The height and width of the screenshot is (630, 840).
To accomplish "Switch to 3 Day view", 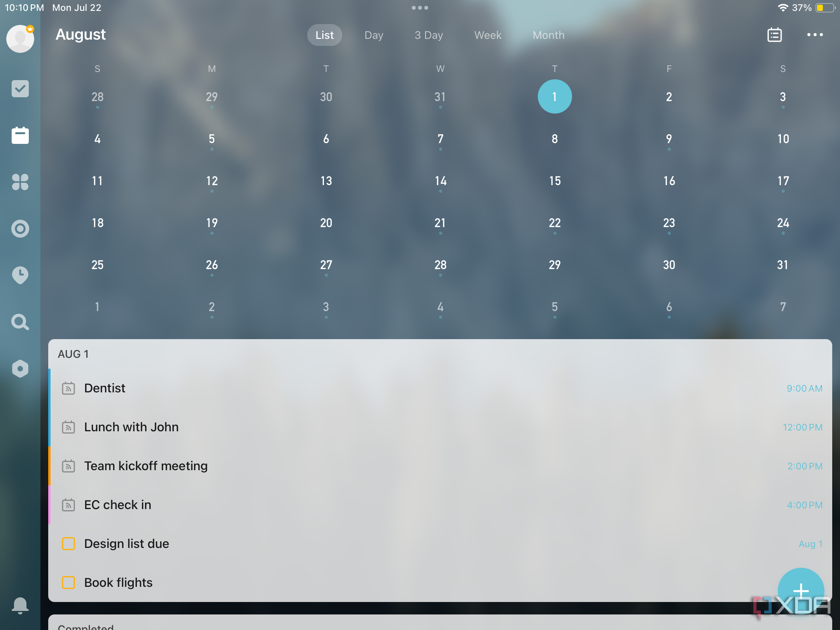I will click(429, 34).
